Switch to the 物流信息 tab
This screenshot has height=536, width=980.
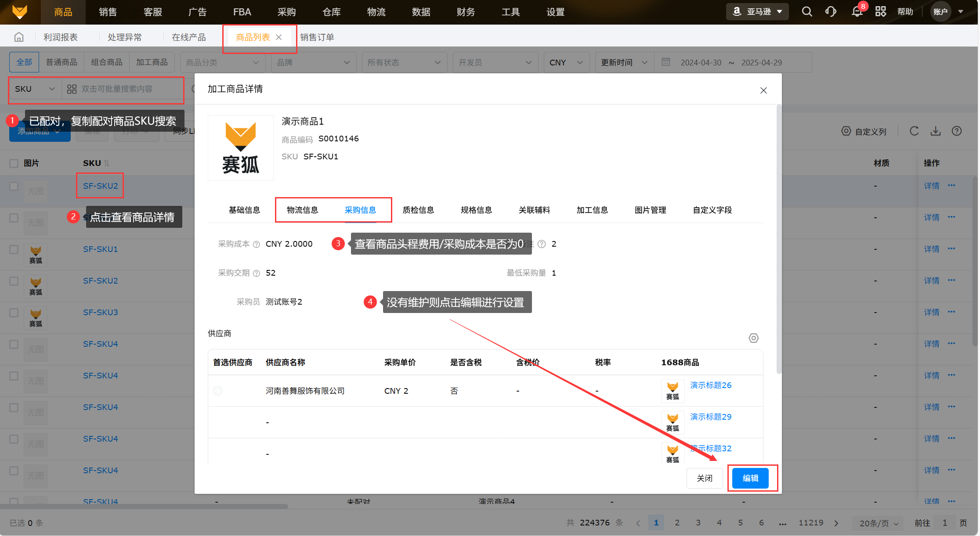pyautogui.click(x=302, y=210)
